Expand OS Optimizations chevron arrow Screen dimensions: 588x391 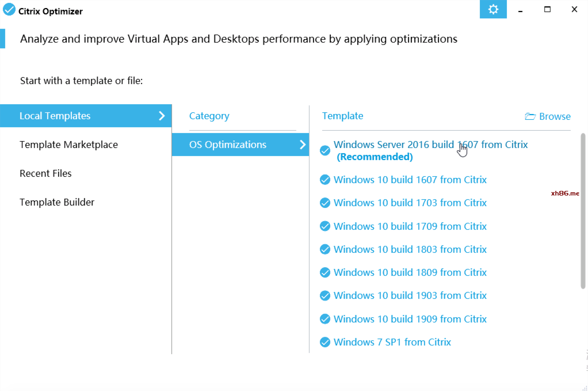pos(302,145)
